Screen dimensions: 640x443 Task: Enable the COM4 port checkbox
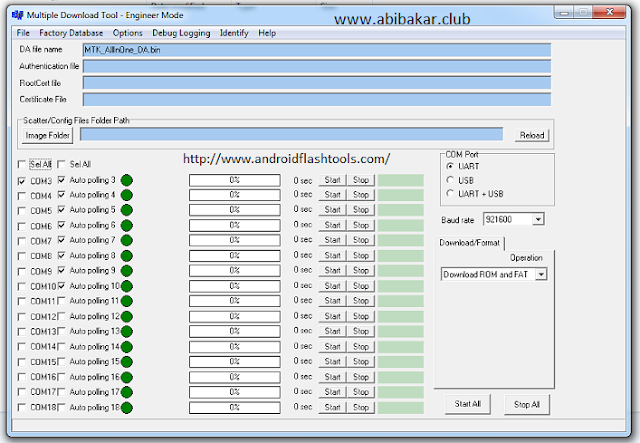coord(22,196)
